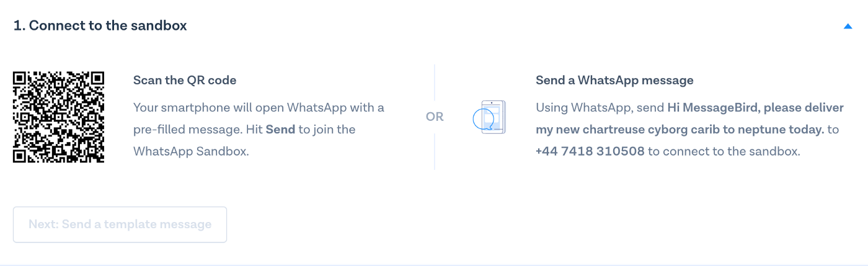Click the QR code's top-right corner square
This screenshot has height=266, width=868.
coord(96,79)
